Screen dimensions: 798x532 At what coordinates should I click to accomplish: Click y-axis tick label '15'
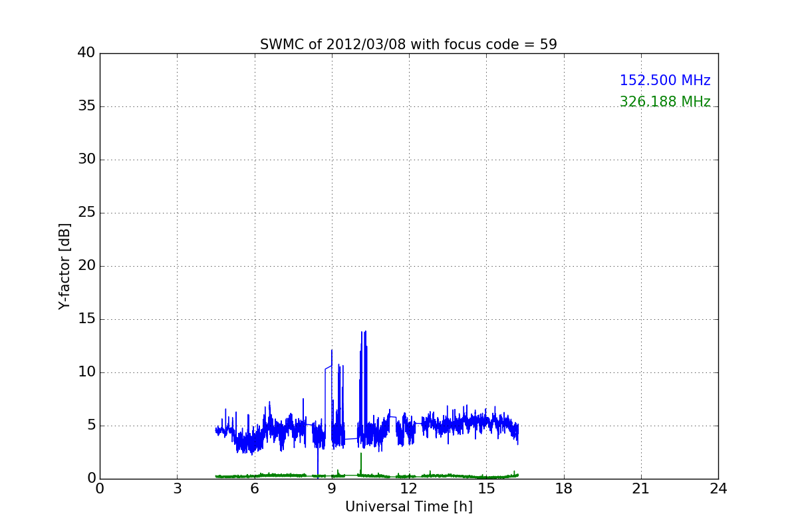pos(86,319)
